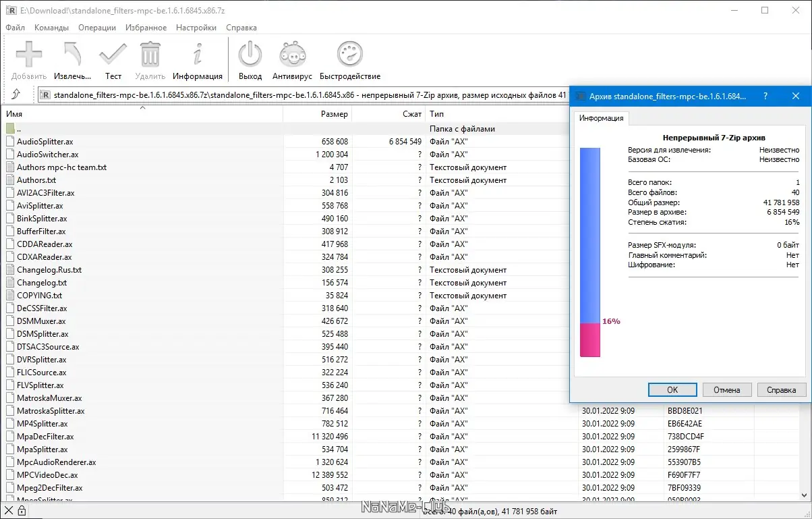Select the Информация tab in dialog
This screenshot has height=519, width=812.
coord(601,118)
